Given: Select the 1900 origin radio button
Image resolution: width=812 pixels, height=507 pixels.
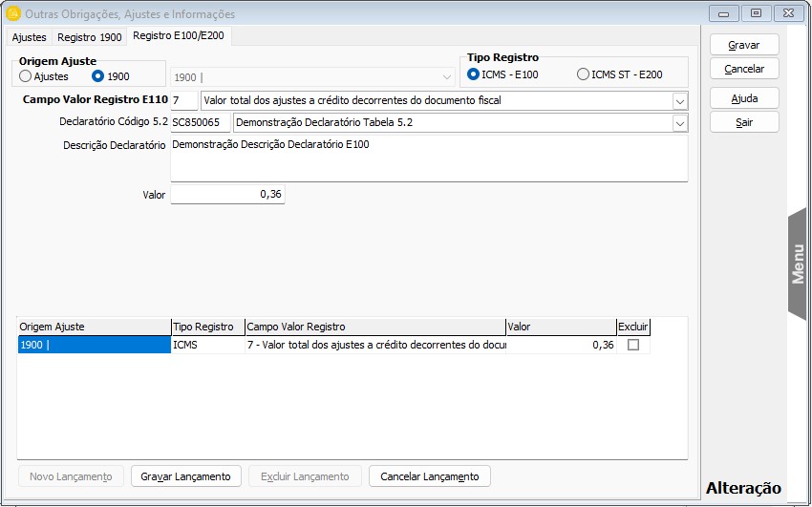Looking at the screenshot, I should [97, 76].
